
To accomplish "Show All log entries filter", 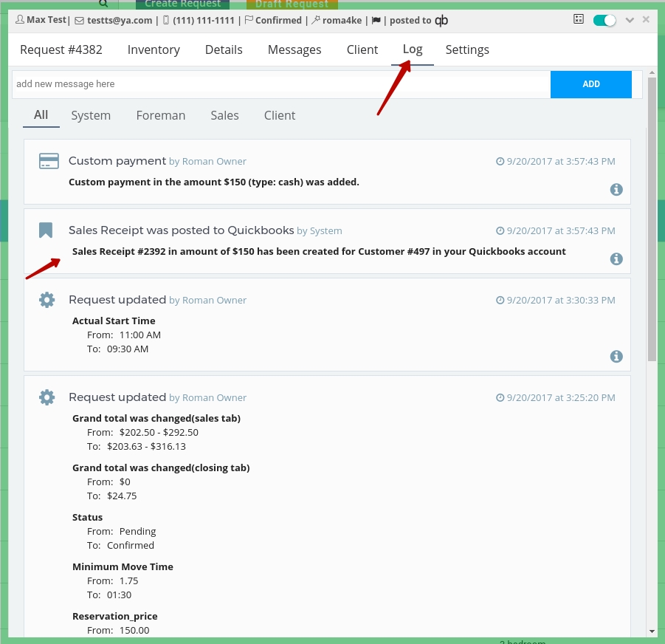I will (x=41, y=115).
